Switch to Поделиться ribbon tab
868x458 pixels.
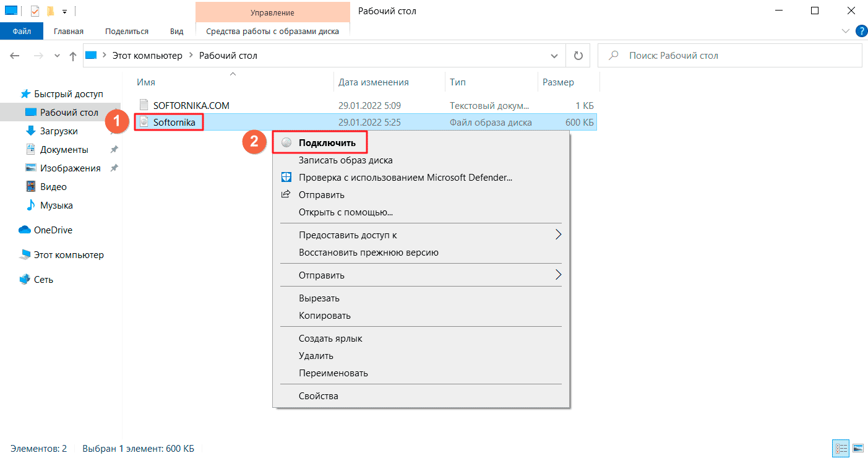pyautogui.click(x=127, y=31)
